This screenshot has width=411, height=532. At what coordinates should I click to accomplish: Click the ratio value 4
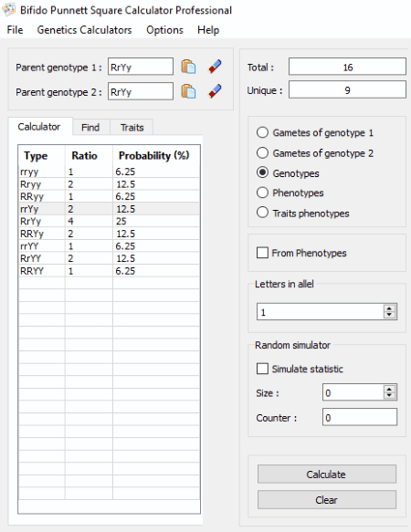pos(70,221)
